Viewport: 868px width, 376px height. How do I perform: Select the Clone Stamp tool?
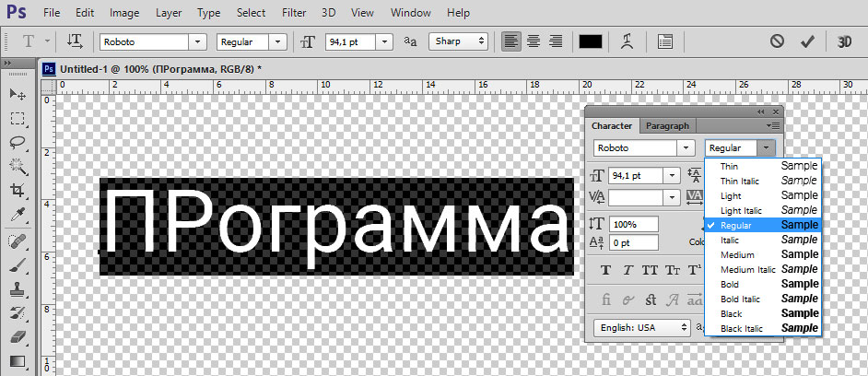pos(18,289)
